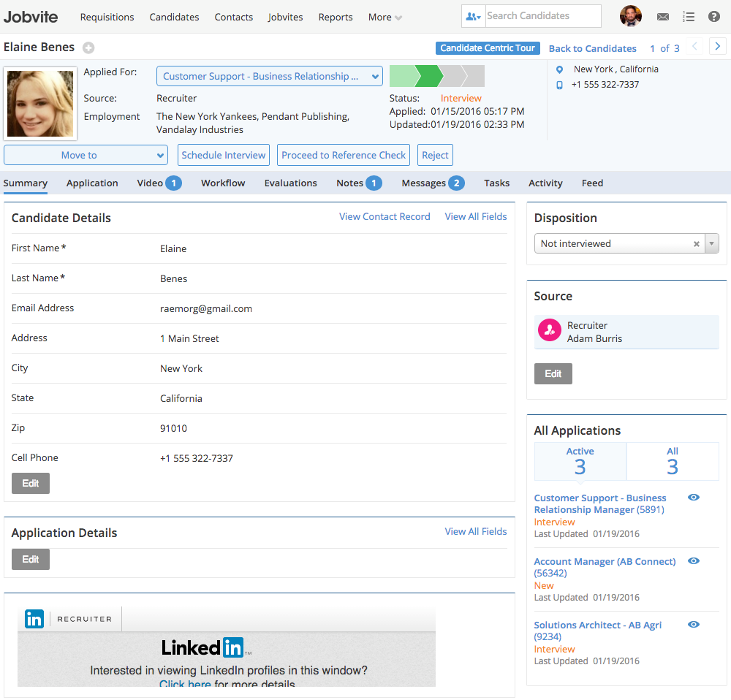Open the Jobvites menu
Image resolution: width=731 pixels, height=700 pixels.
pyautogui.click(x=285, y=18)
